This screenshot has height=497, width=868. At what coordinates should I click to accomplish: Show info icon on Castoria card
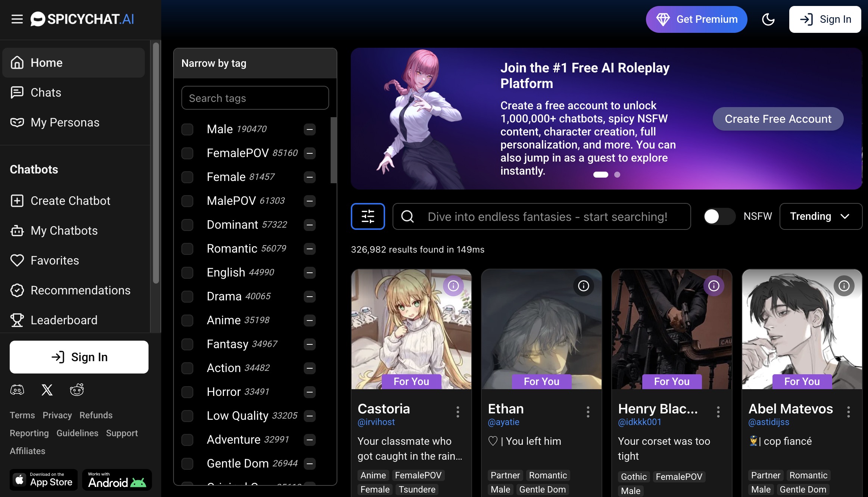tap(453, 286)
